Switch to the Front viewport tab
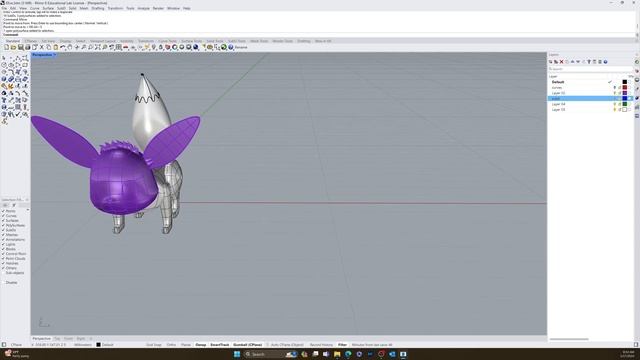The width and height of the screenshot is (640, 360). pos(68,339)
